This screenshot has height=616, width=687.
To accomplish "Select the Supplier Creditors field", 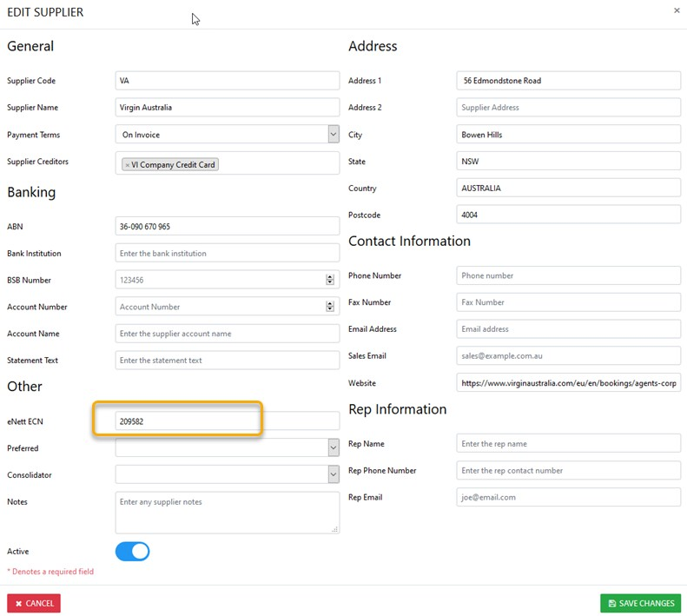I will tap(278, 162).
